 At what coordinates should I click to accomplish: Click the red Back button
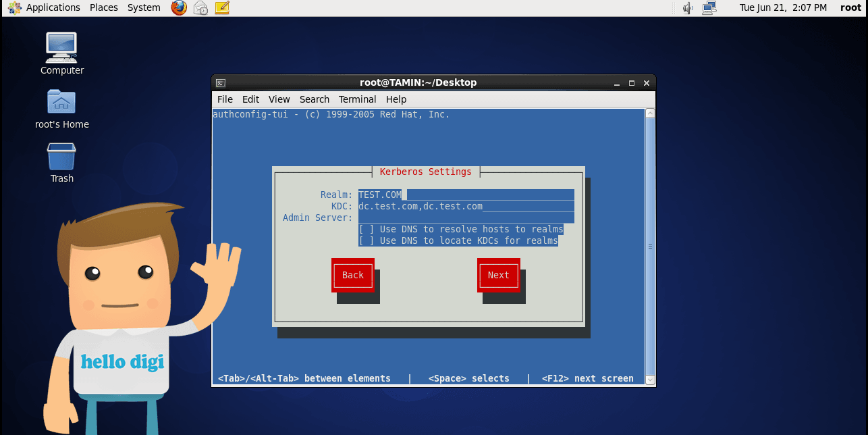353,275
